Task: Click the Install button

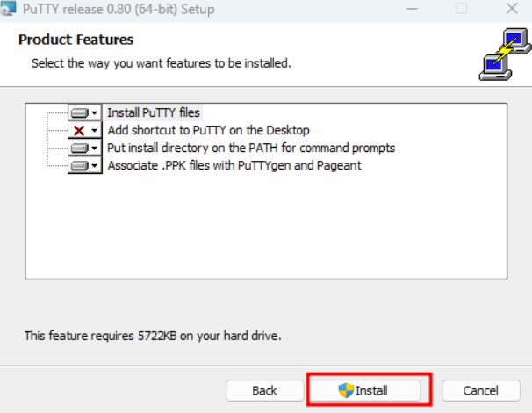Action: [365, 390]
